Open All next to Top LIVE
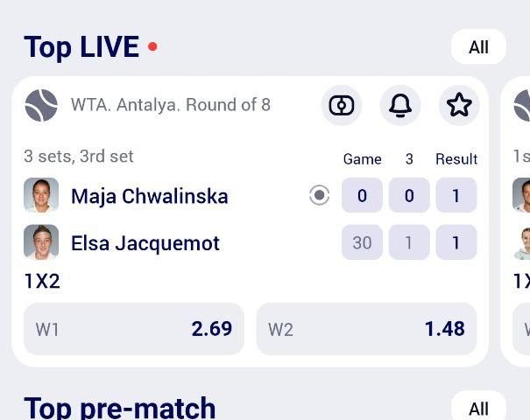This screenshot has width=530, height=420. [x=478, y=47]
